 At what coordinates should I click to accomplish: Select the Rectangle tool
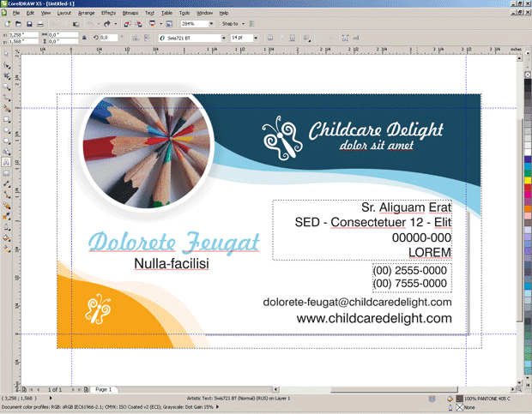[7, 119]
